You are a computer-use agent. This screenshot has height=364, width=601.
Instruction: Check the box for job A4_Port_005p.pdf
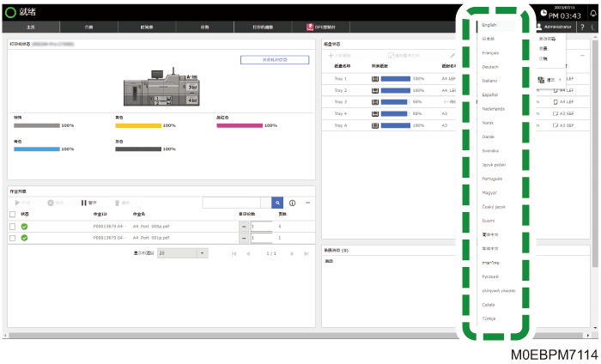[x=12, y=227]
